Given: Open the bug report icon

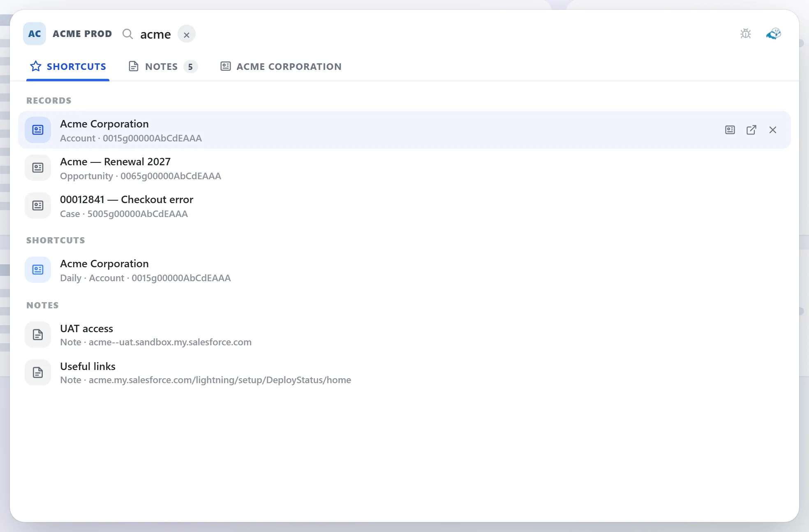Looking at the screenshot, I should pyautogui.click(x=746, y=34).
